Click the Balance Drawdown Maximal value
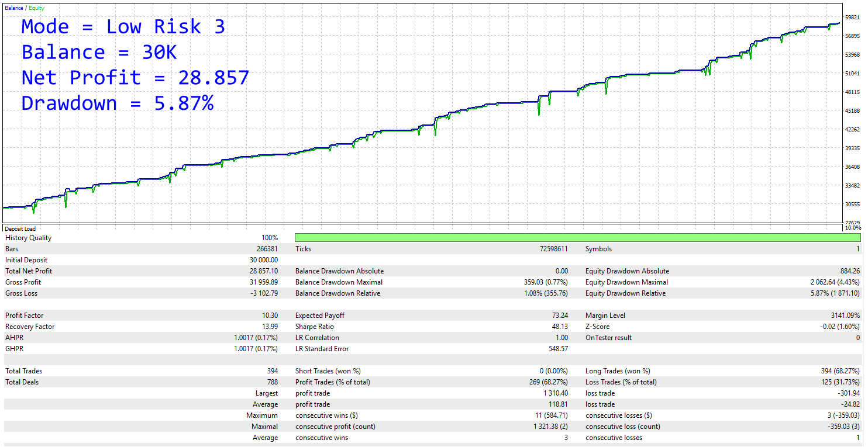Screen dimensions: 868x447 coord(546,282)
